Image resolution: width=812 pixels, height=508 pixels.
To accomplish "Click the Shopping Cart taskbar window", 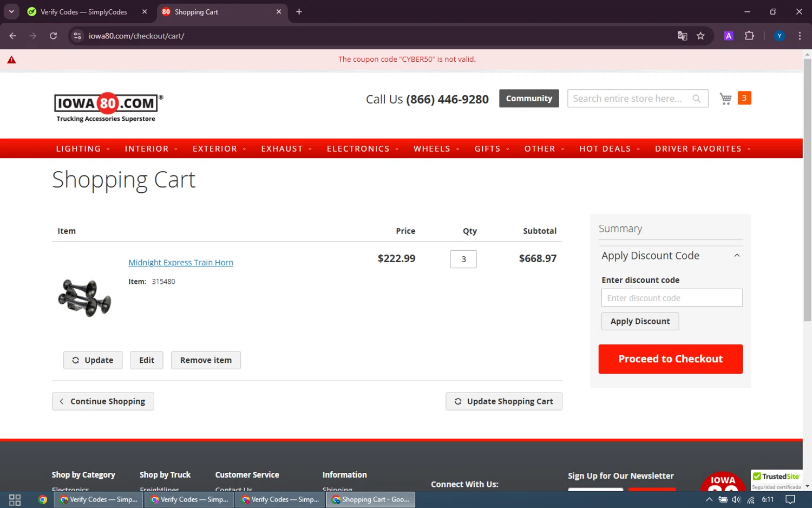I will coord(371,499).
